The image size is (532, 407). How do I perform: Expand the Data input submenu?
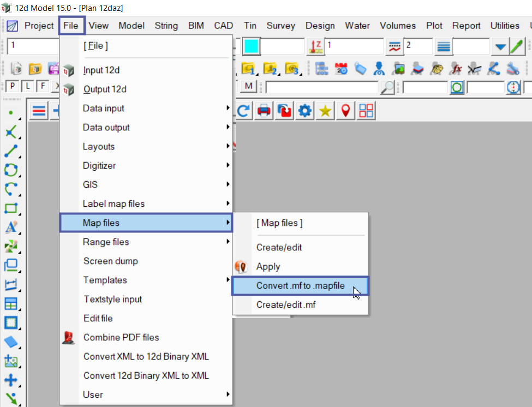(146, 108)
